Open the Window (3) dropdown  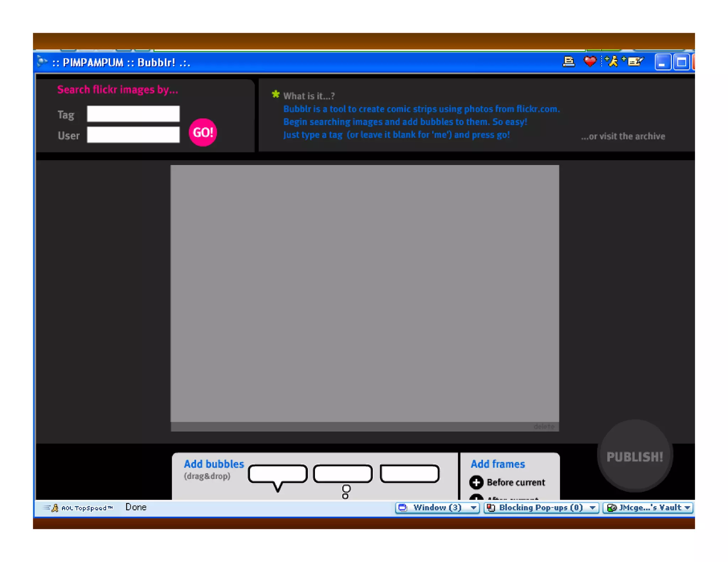(437, 508)
